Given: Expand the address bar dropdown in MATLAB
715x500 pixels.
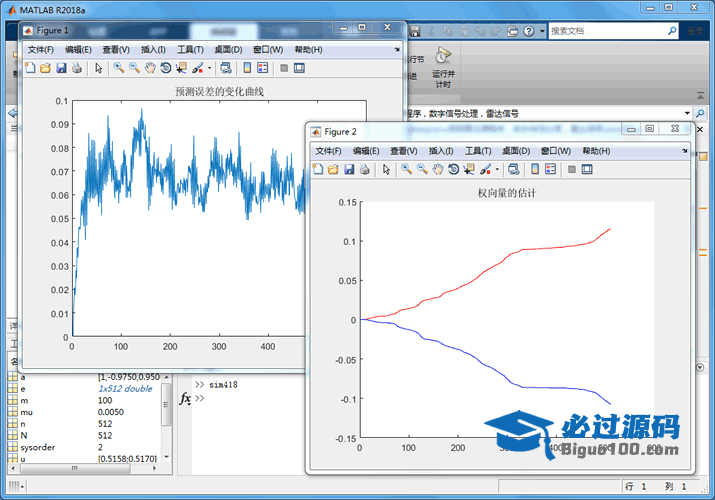Looking at the screenshot, I should coord(687,113).
